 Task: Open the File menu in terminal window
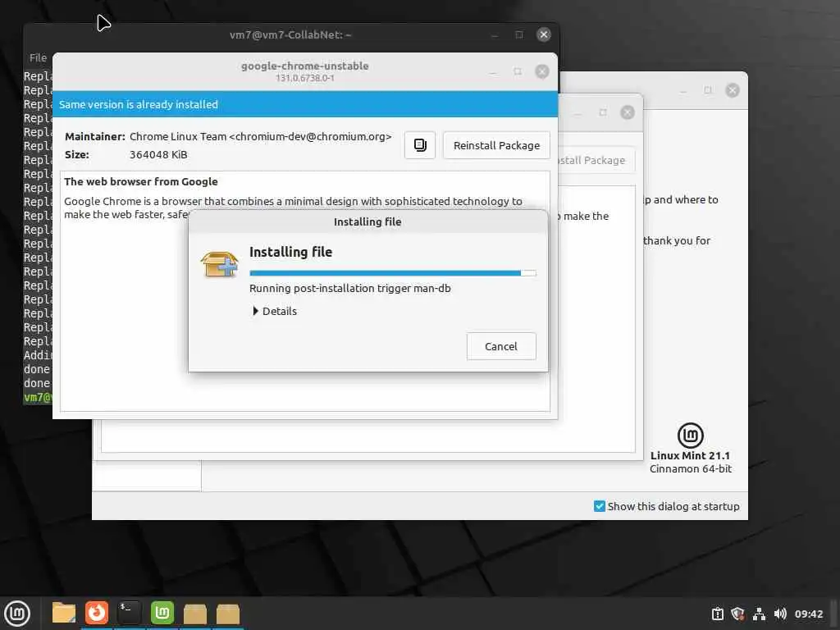tap(38, 57)
